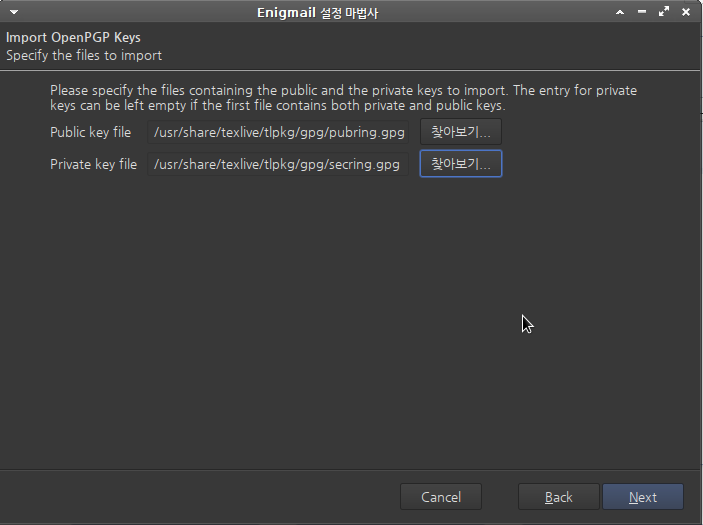Click the Enigmail title bar text

pos(317,13)
